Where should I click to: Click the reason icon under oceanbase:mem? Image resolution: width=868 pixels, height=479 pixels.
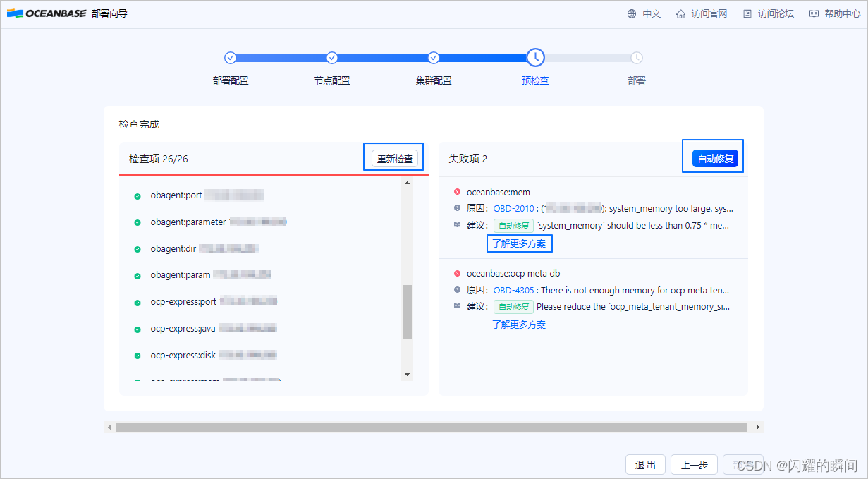[x=457, y=209]
